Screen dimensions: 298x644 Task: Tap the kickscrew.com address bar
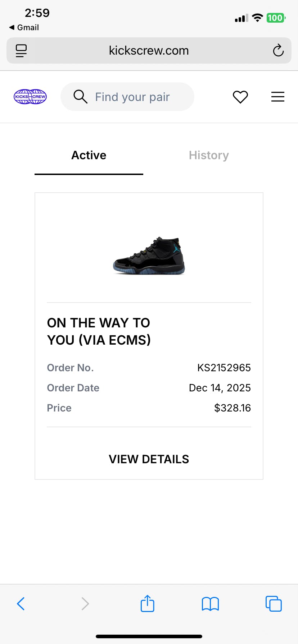pos(149,51)
